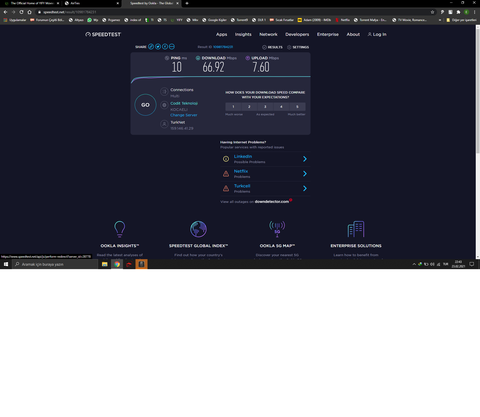Open the more share options icon
The image size is (480, 417).
point(172,47)
